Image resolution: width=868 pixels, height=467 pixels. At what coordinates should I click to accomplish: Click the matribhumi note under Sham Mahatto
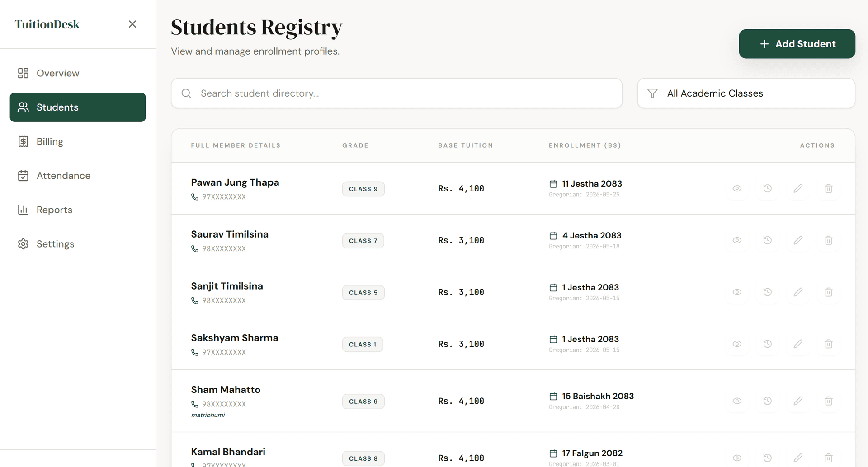coord(208,415)
